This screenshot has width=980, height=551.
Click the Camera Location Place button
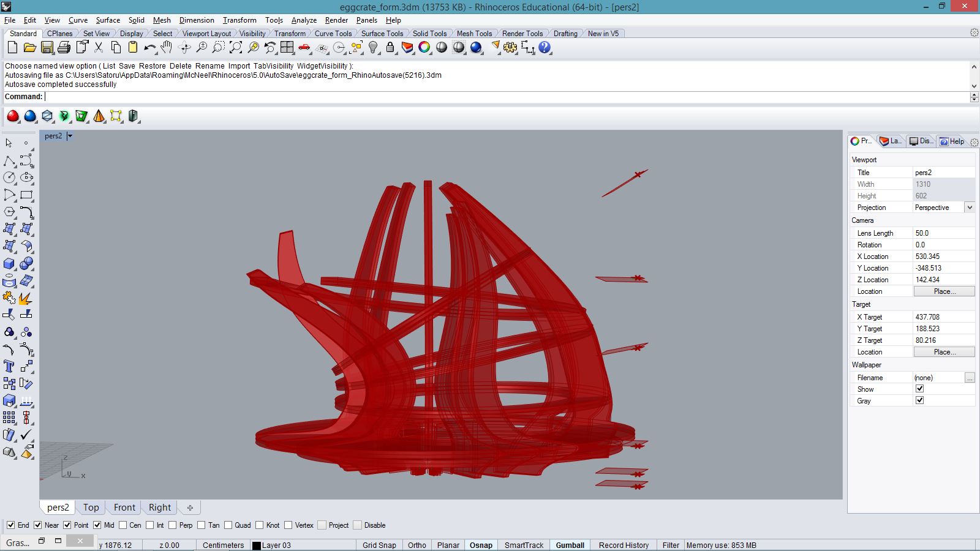point(944,291)
